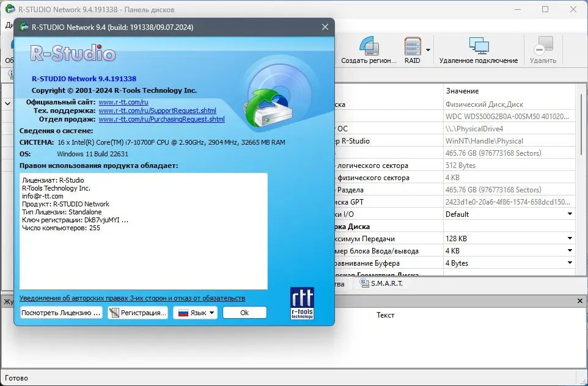Click the Create Region toolbar icon
Viewport: 588px width, 386px height.
coord(369,50)
